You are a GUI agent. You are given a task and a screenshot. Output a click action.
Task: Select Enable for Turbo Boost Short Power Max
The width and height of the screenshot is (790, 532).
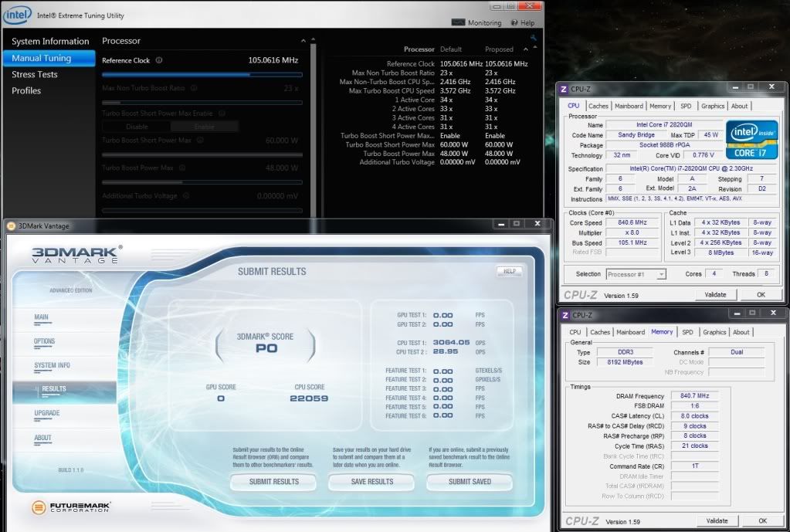(204, 127)
